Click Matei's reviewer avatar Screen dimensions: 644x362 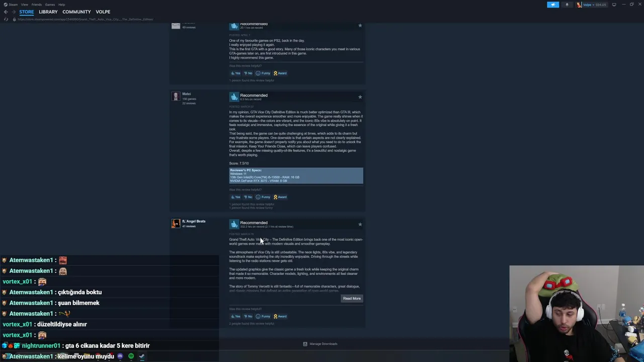(x=176, y=97)
